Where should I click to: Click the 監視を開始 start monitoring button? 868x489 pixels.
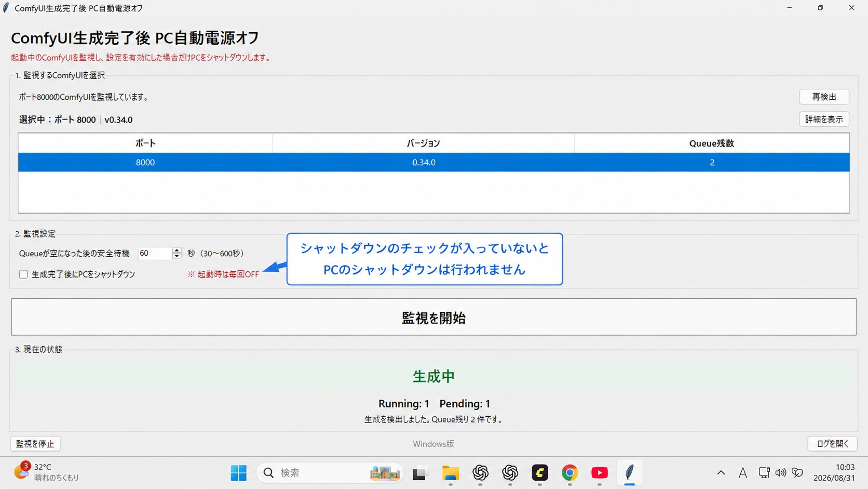(x=433, y=317)
